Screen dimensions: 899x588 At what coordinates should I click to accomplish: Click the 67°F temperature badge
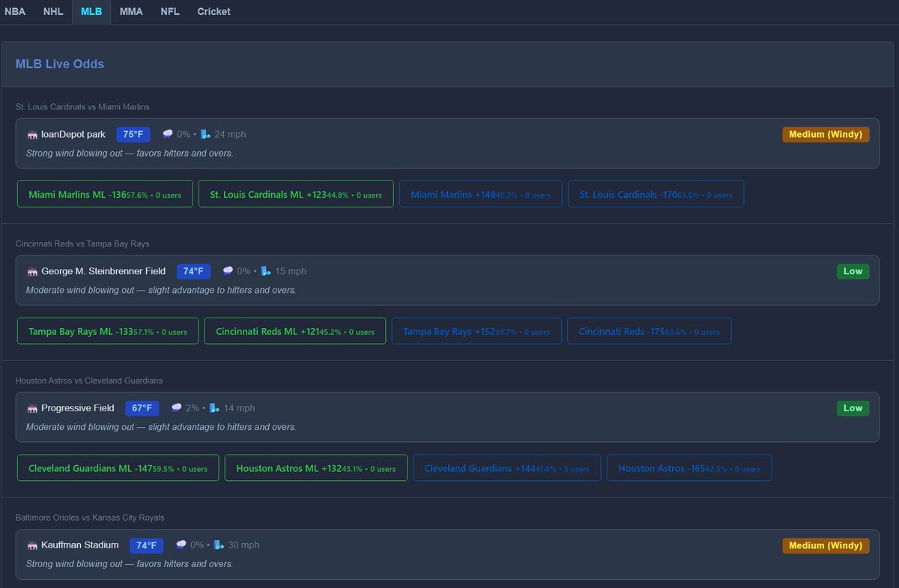click(142, 408)
